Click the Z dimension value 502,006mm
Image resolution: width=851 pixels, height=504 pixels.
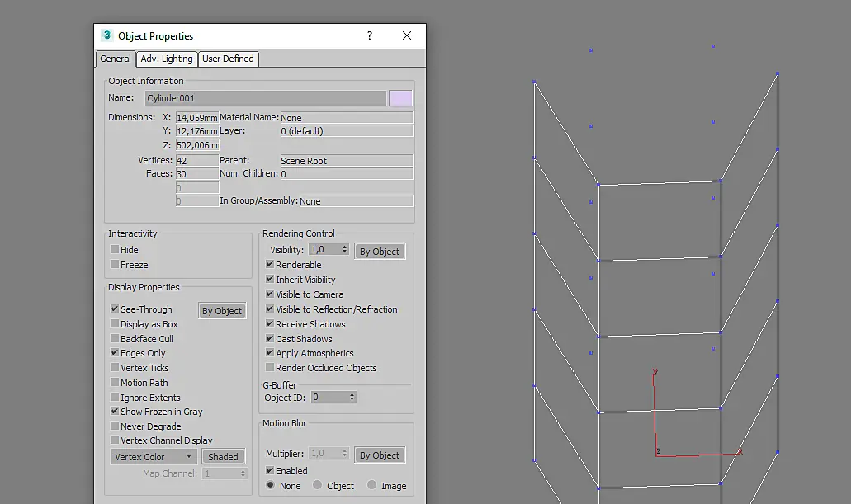(197, 145)
